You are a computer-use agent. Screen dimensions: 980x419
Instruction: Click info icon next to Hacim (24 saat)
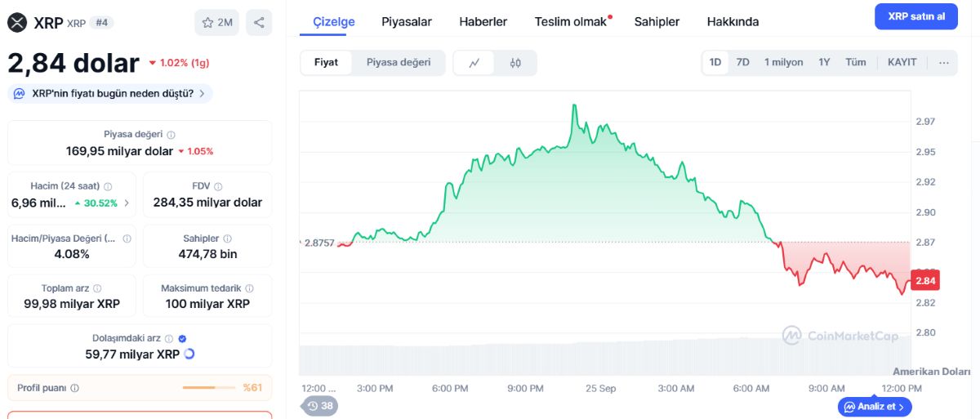pos(108,187)
